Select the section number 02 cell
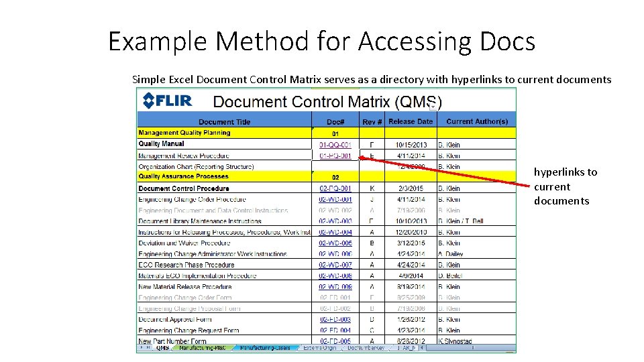Viewport: 644px width, 362px height. (335, 177)
